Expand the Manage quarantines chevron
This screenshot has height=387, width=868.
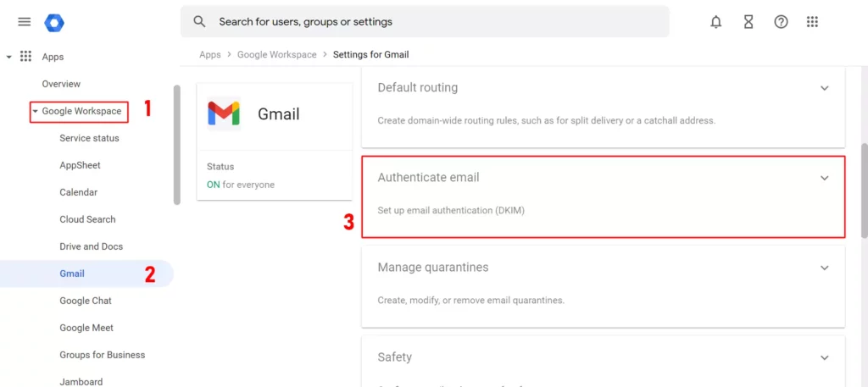pyautogui.click(x=824, y=268)
